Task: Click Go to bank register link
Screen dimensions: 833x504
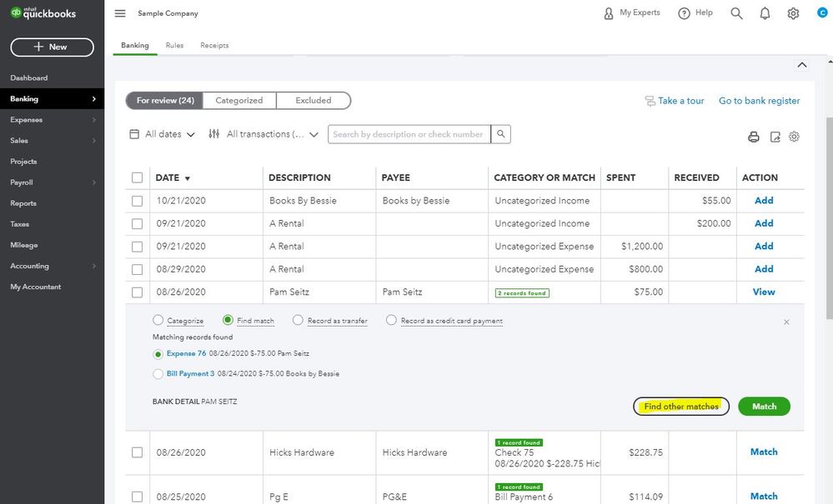Action: tap(759, 101)
